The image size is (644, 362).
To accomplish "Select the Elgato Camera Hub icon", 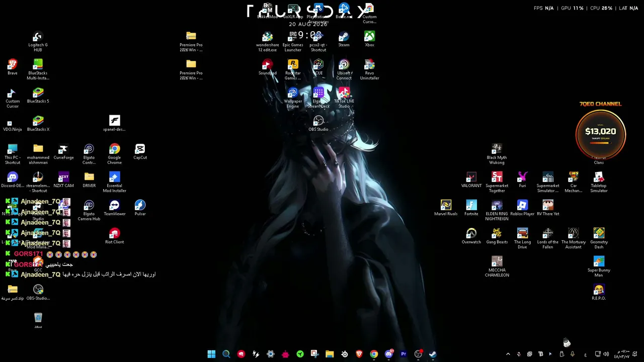I will coord(89,211).
